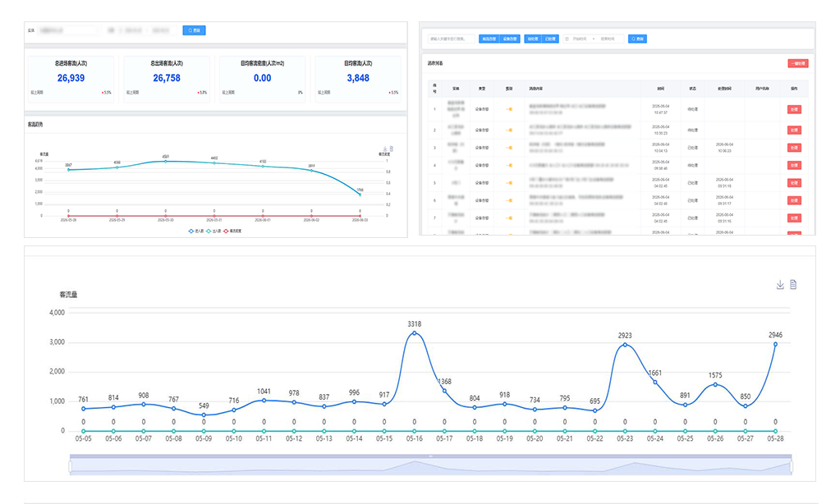Screen dimensions: 840x504
Task: Grab left handle of chart zoom slider
Action: point(70,467)
